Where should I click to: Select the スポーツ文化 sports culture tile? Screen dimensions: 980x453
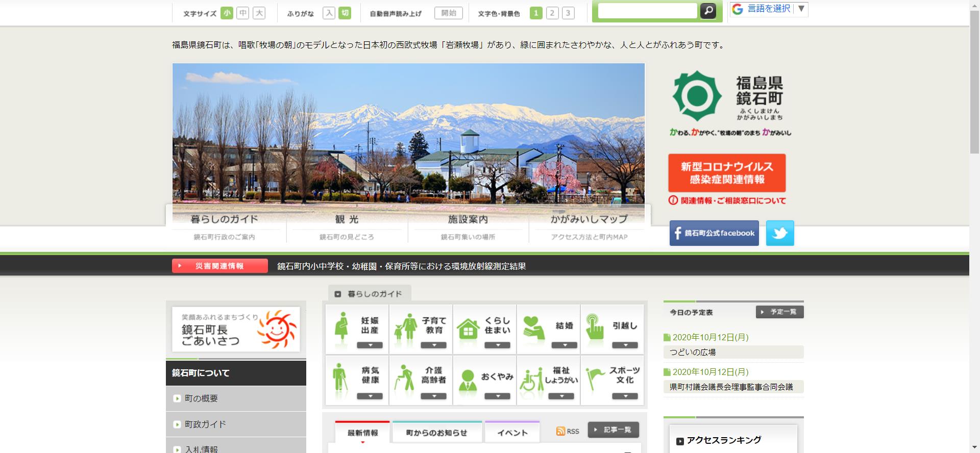pyautogui.click(x=612, y=380)
